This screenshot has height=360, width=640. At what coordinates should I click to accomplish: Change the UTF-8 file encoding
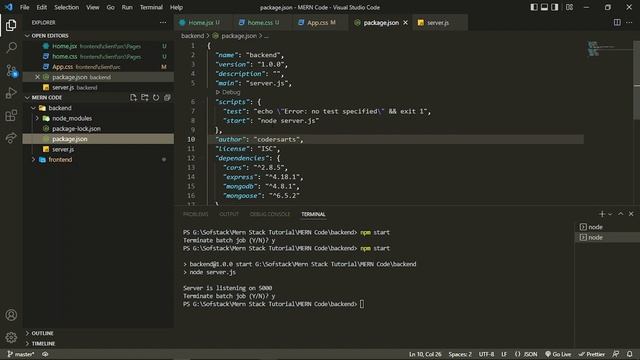click(x=486, y=354)
